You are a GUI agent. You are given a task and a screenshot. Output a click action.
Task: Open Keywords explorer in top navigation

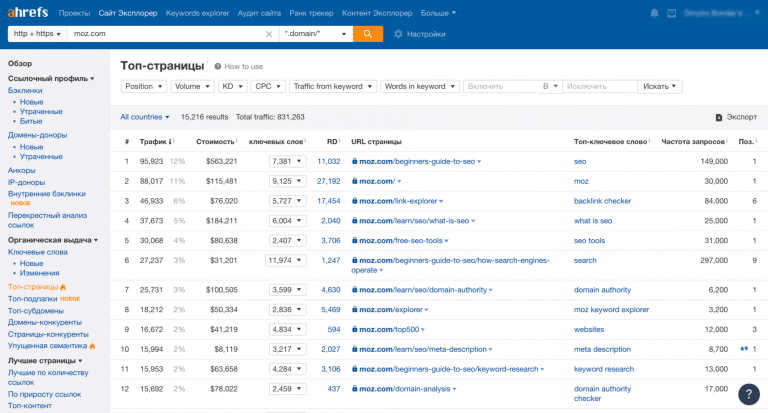click(x=197, y=13)
